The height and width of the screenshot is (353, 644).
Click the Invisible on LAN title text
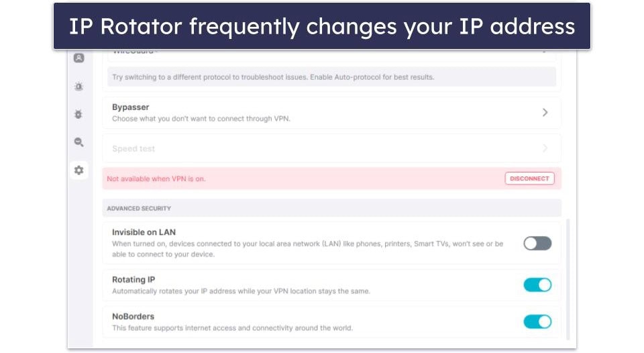pyautogui.click(x=144, y=232)
